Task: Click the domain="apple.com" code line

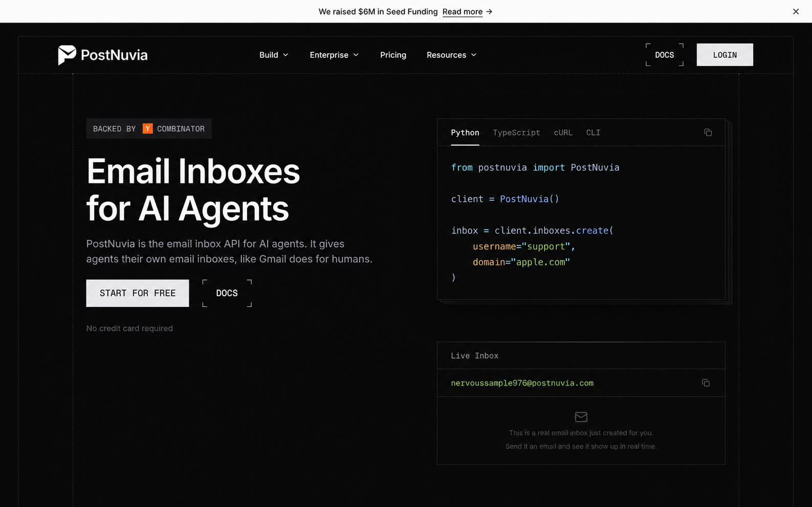Action: [x=521, y=262]
